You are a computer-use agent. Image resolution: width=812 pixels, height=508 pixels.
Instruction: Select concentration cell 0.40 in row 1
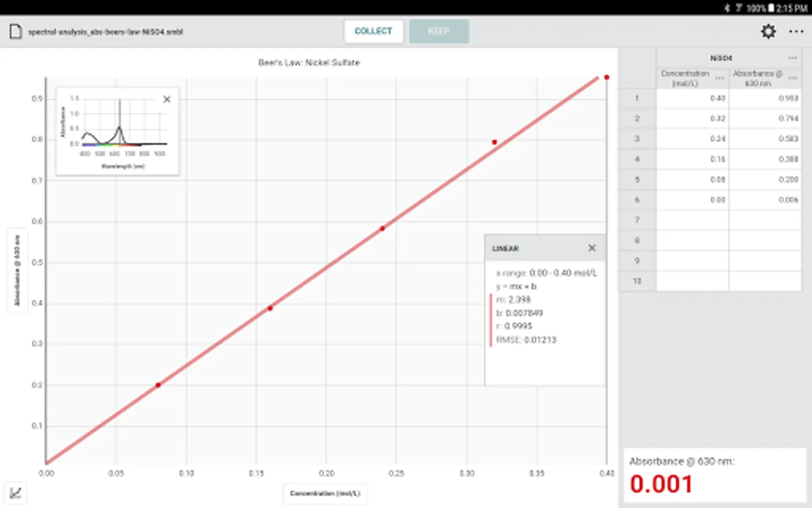692,98
